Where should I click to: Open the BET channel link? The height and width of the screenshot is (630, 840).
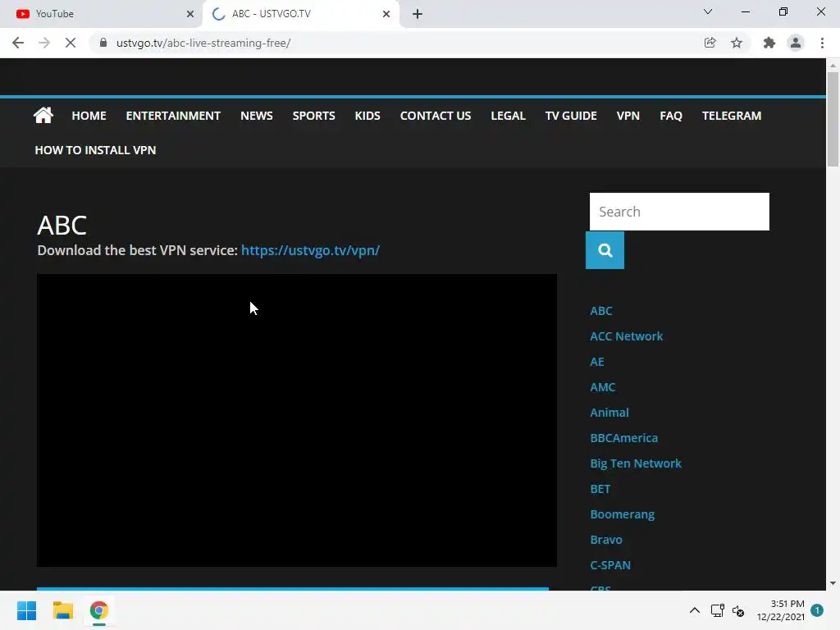pos(600,489)
